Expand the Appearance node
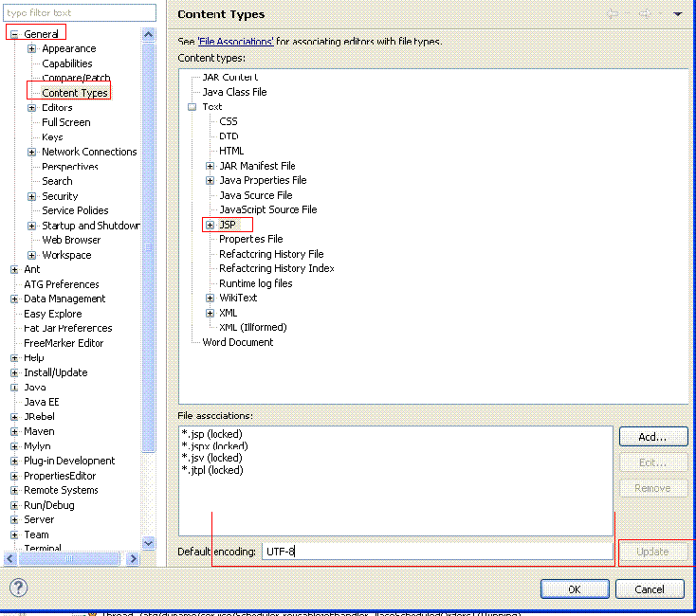This screenshot has width=696, height=616. (x=31, y=48)
